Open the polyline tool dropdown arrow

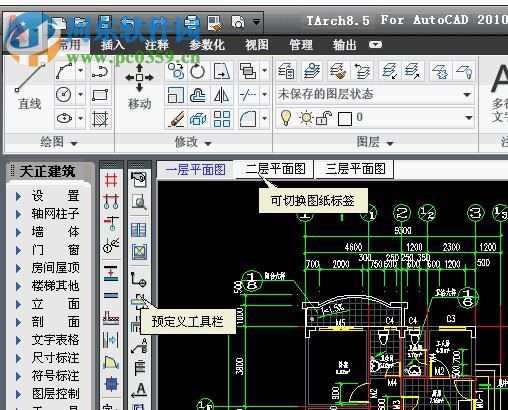pos(80,70)
